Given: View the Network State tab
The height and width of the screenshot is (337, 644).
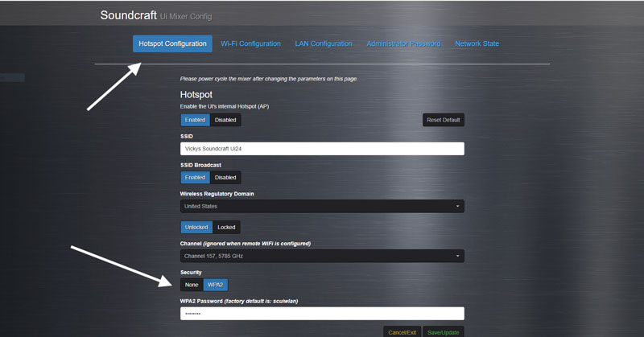Looking at the screenshot, I should (x=477, y=43).
